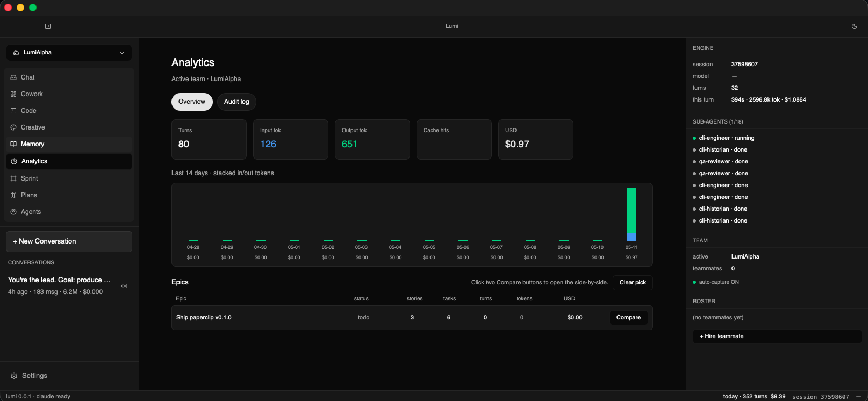Select the Ship paperclip v0.1.0 epic name
Screen dimensions: 868x401
pos(204,318)
